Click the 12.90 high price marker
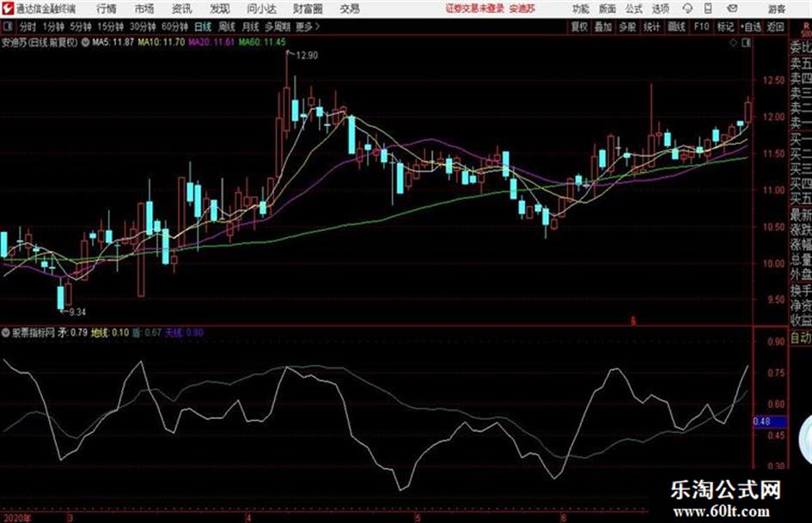The image size is (812, 523). (307, 56)
